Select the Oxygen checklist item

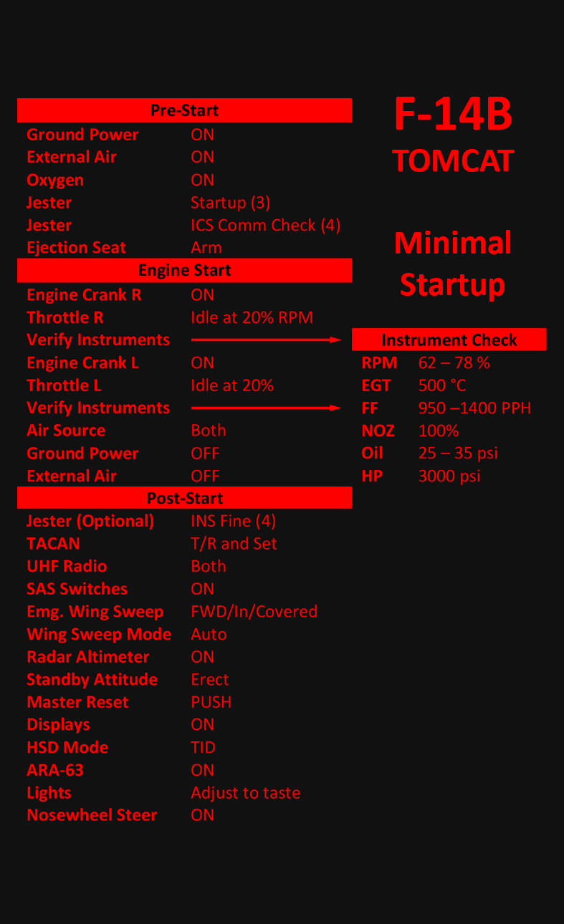pos(55,180)
